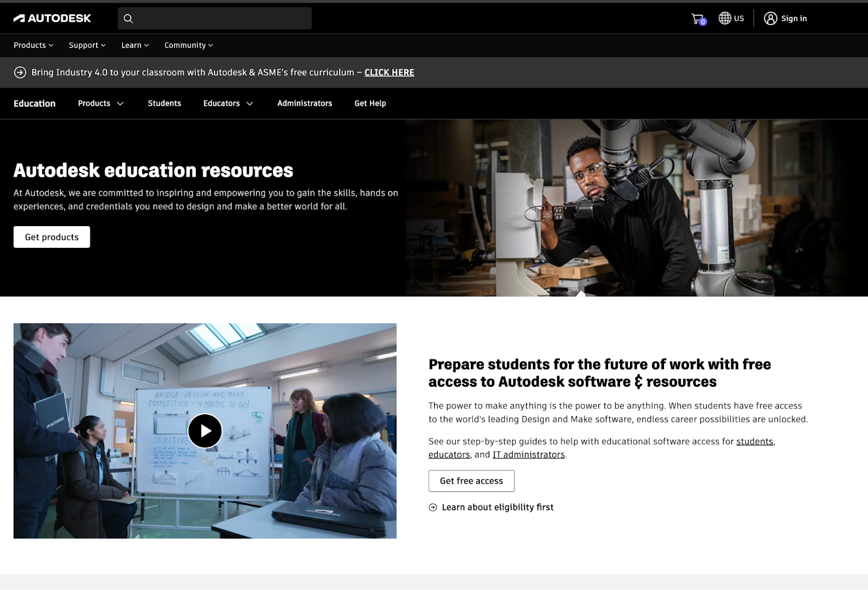This screenshot has width=868, height=590.
Task: Expand the Community menu
Action: (x=188, y=46)
